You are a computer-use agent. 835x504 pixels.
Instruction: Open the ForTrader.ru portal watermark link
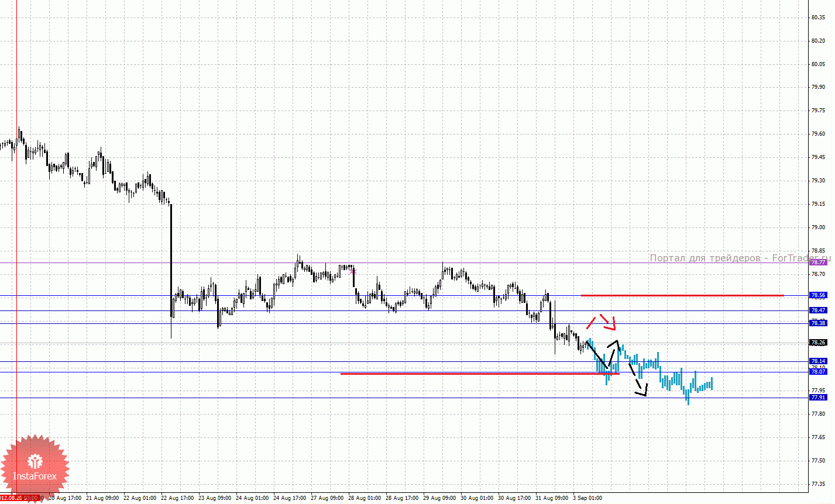[x=740, y=258]
